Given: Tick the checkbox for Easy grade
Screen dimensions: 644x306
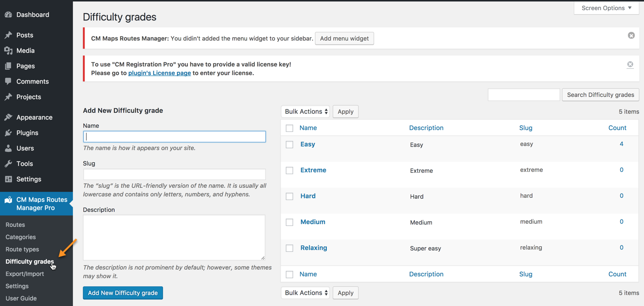Looking at the screenshot, I should (x=289, y=145).
